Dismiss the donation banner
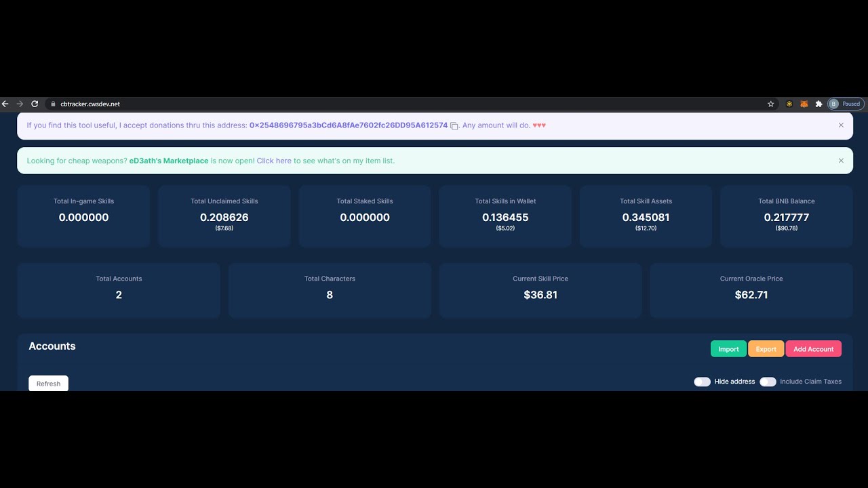Screen dimensions: 868x488 coord(841,125)
